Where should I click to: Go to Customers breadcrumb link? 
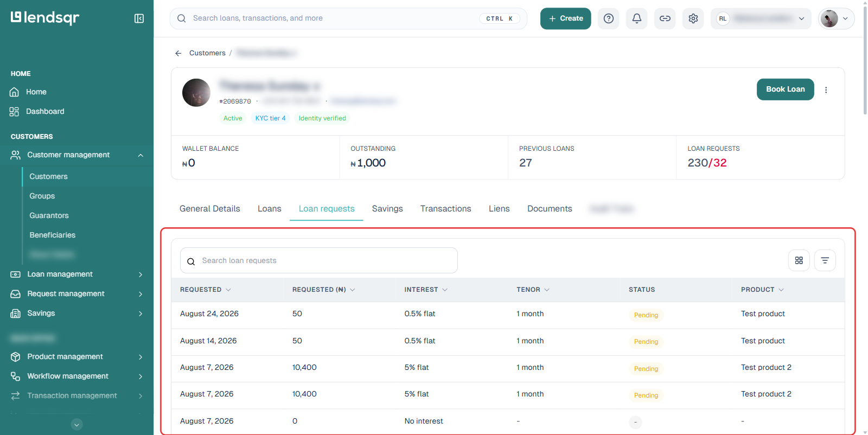[x=207, y=53]
